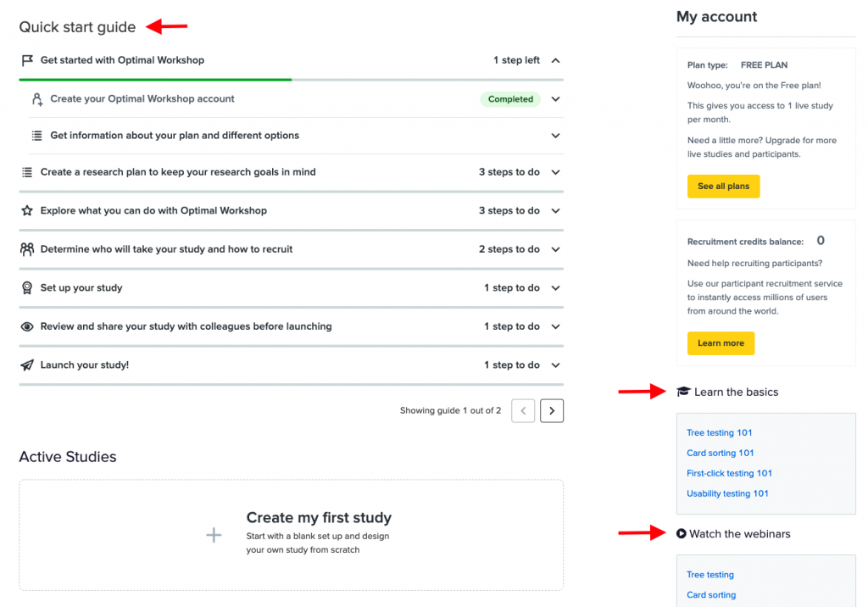Click the Showing guide 1 out of 2 text
Screen dimensions: 868x607
pos(451,411)
